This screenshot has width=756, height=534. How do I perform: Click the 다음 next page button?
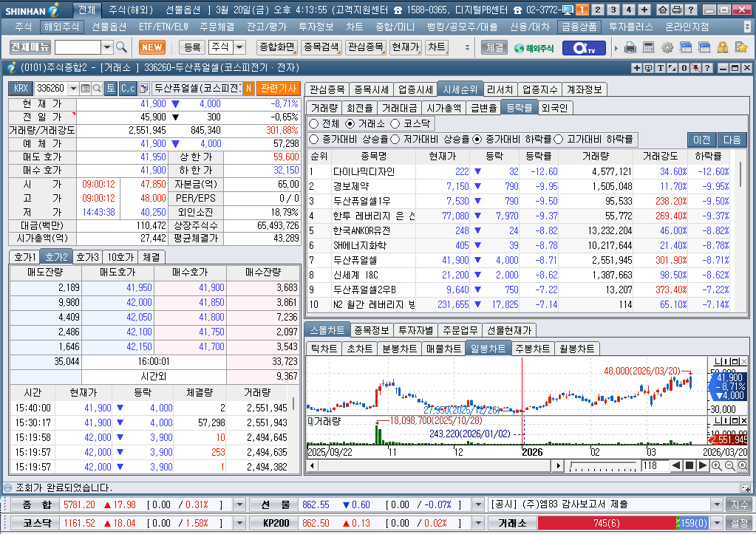click(732, 140)
